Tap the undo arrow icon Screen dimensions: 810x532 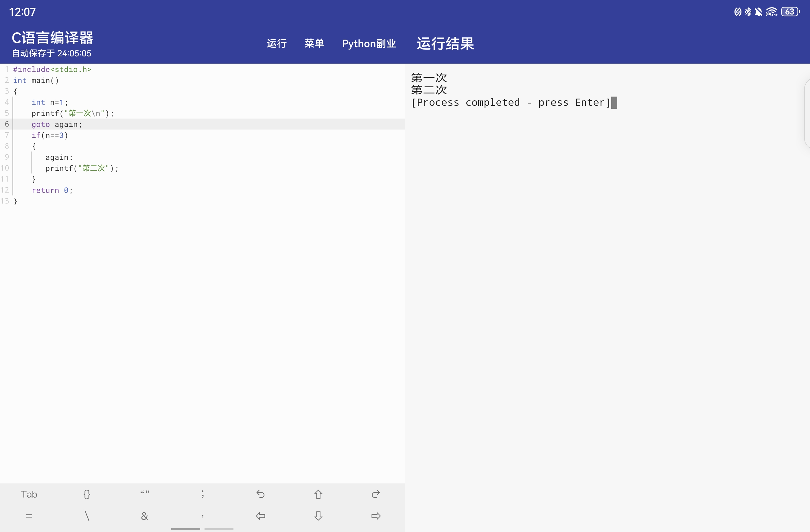(x=260, y=494)
